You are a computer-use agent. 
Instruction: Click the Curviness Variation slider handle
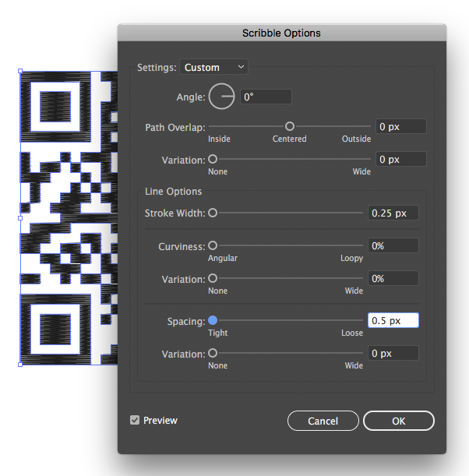[x=213, y=278]
